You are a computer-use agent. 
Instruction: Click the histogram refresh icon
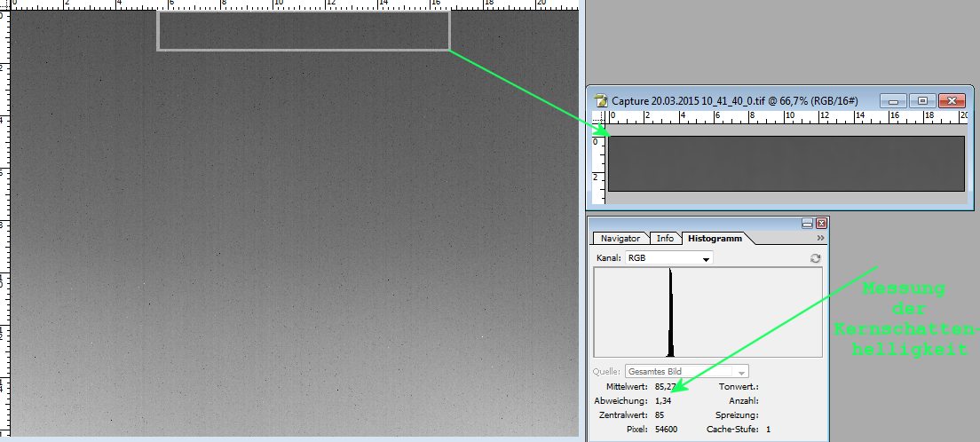[x=815, y=258]
